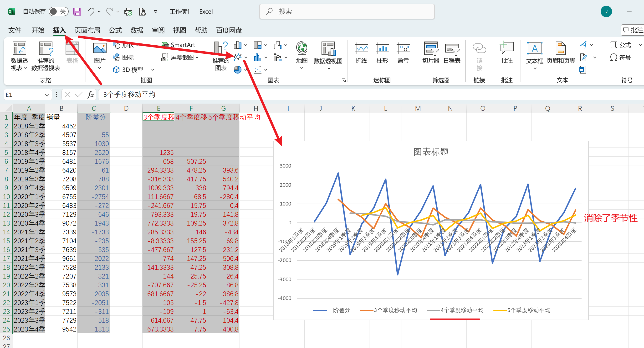The width and height of the screenshot is (644, 348).
Task: Open the chart settings dialog launcher
Action: (343, 80)
